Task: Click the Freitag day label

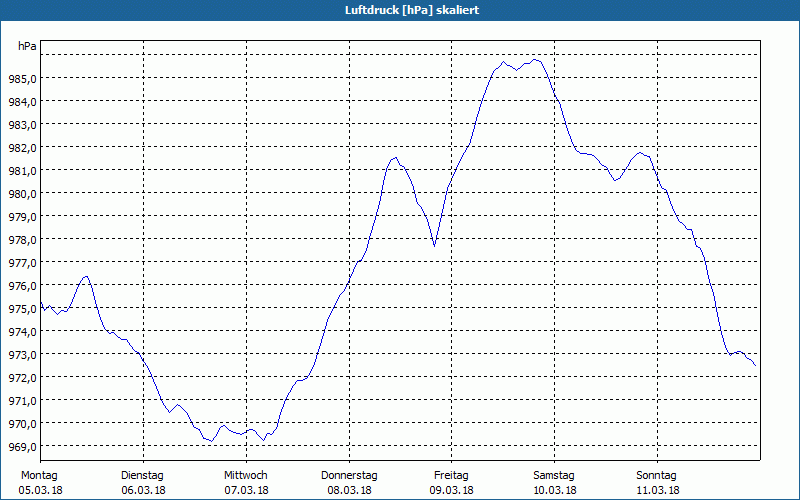Action: (451, 475)
